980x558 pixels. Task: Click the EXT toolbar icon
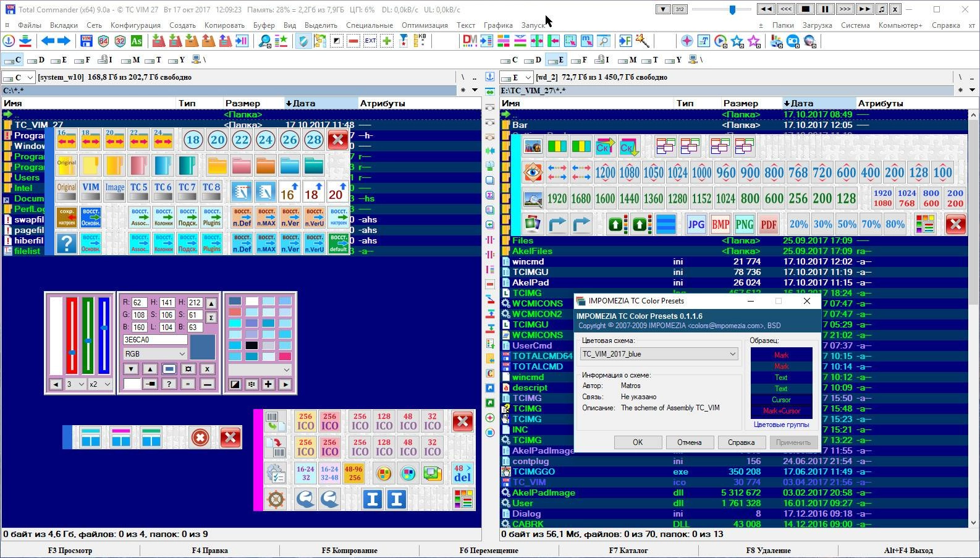(x=370, y=41)
